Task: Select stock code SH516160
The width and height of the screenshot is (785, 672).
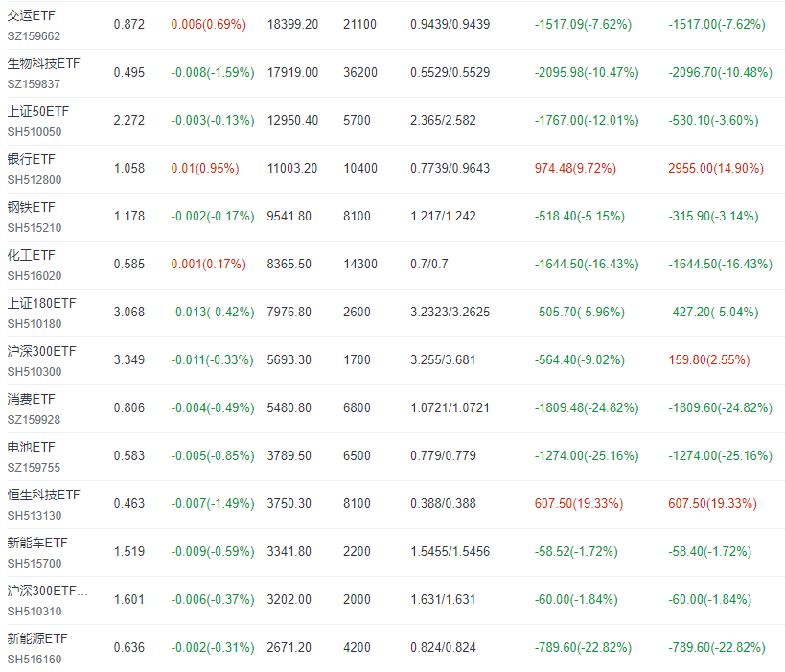Action: (35, 660)
